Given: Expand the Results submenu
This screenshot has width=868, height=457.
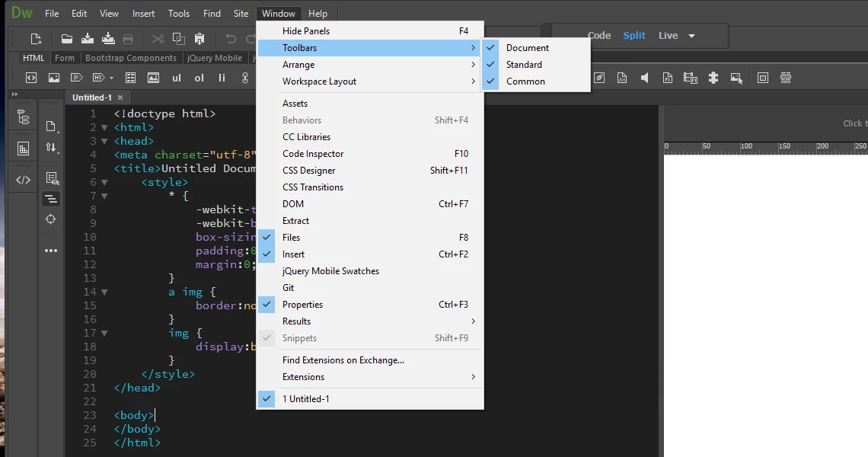Looking at the screenshot, I should 370,321.
